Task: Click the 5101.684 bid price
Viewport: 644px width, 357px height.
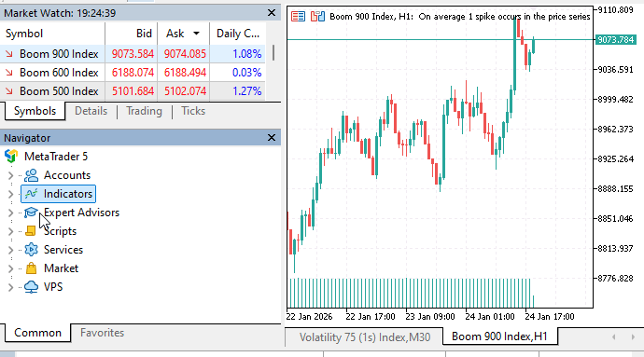Action: 133,91
